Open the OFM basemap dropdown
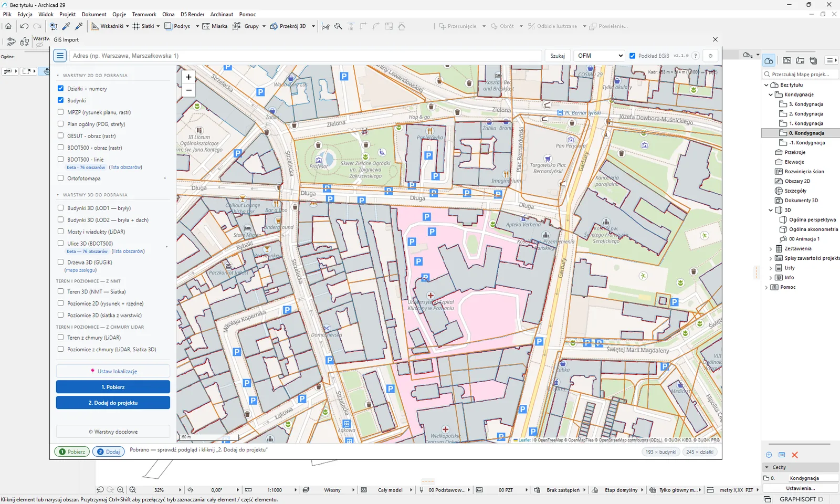The height and width of the screenshot is (504, 840). tap(600, 56)
